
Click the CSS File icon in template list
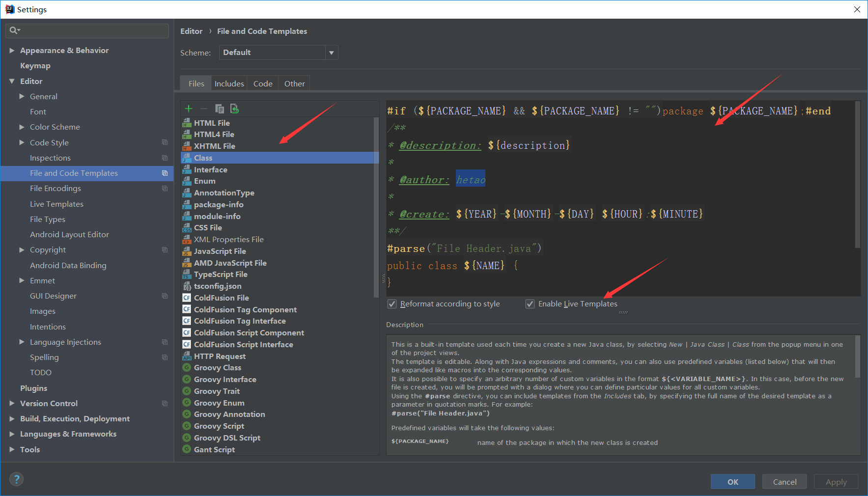pyautogui.click(x=187, y=227)
